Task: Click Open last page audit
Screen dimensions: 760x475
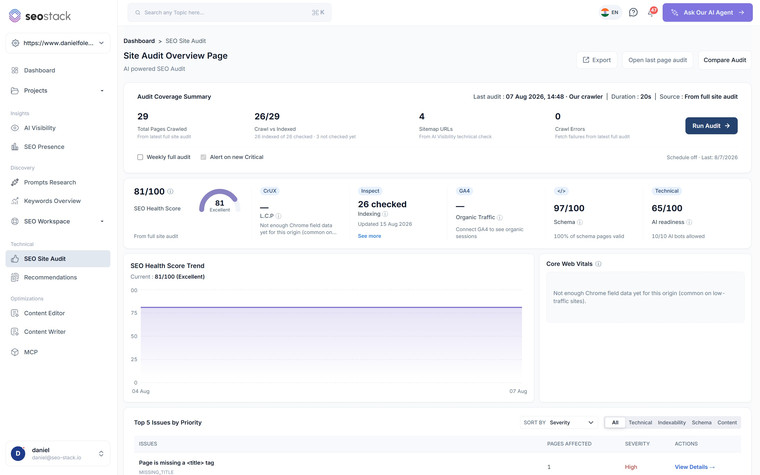Action: [x=657, y=60]
